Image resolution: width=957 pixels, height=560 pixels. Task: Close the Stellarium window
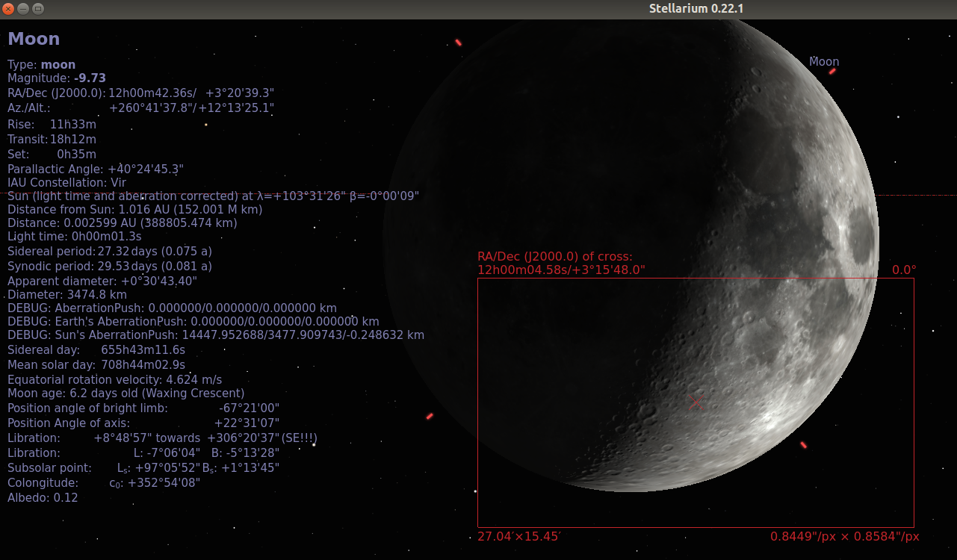tap(8, 9)
